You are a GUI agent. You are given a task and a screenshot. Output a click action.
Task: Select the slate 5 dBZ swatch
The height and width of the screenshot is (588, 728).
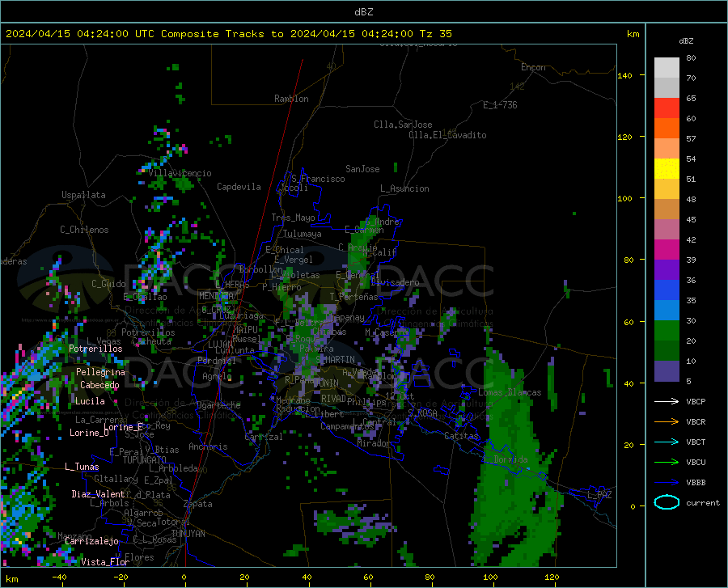(667, 370)
